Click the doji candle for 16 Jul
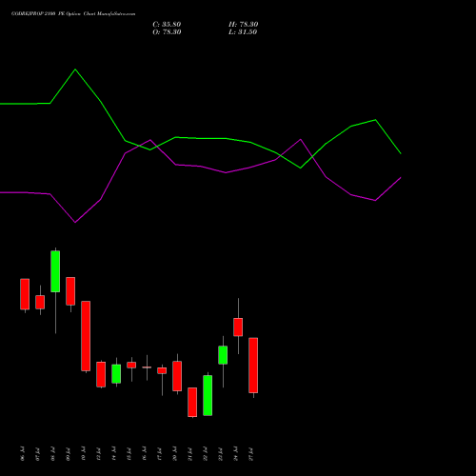This screenshot has width=476, height=476. point(147,367)
